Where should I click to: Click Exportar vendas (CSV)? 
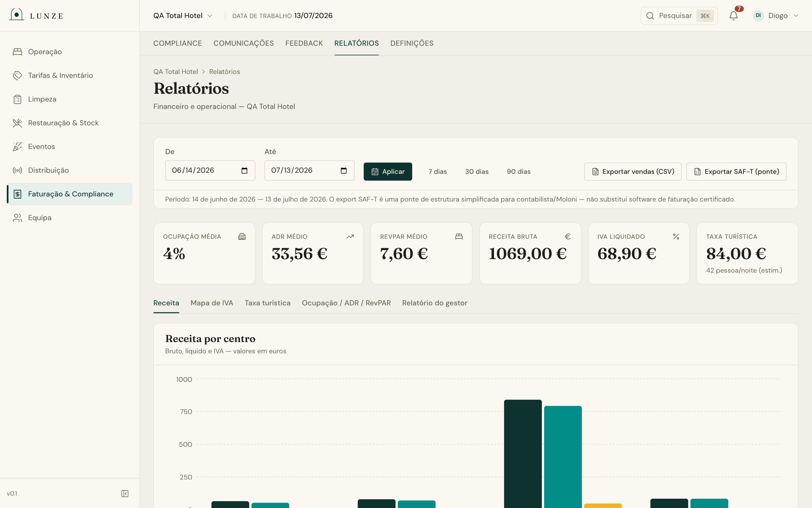pyautogui.click(x=633, y=172)
